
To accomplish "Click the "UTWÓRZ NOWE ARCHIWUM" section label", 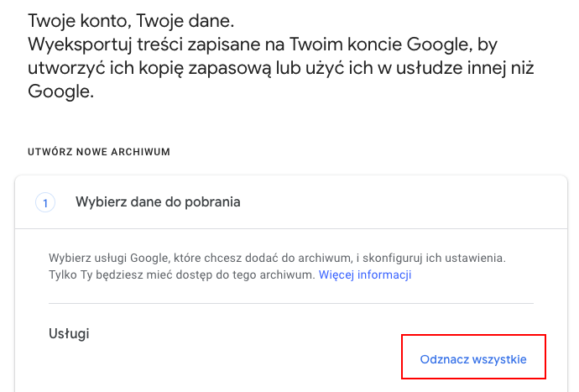I will coord(99,152).
